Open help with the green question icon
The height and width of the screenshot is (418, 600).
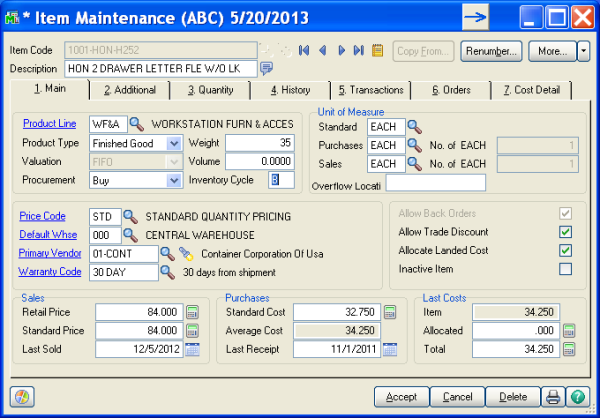coord(577,396)
